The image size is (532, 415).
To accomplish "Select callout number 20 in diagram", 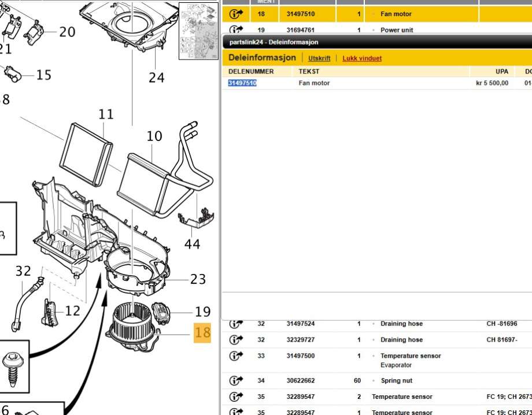I will pyautogui.click(x=67, y=32).
